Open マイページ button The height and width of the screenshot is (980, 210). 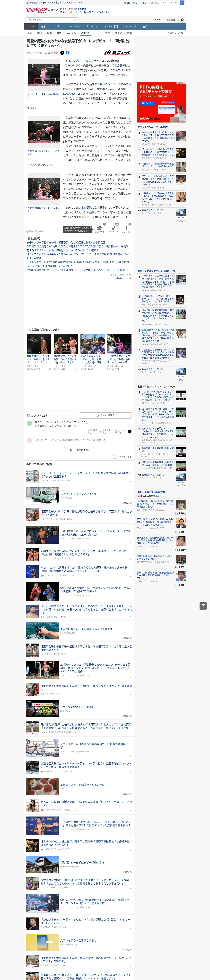(x=157, y=20)
